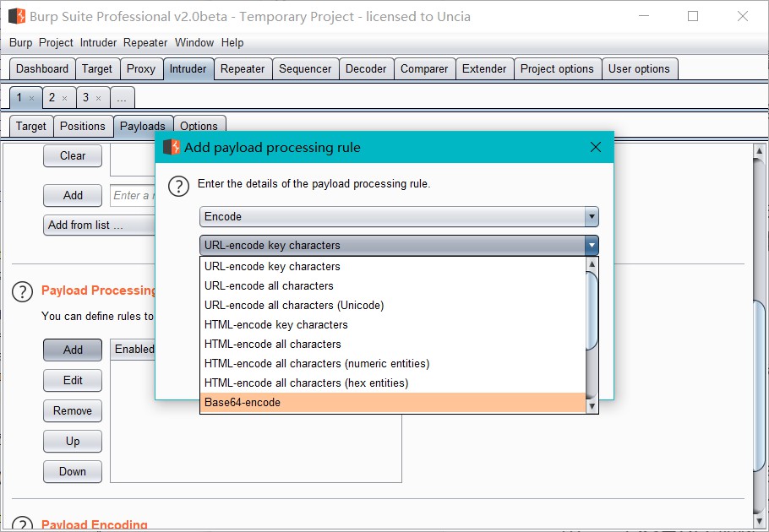Click the Enter a new item field
The width and height of the screenshot is (769, 532).
[133, 195]
